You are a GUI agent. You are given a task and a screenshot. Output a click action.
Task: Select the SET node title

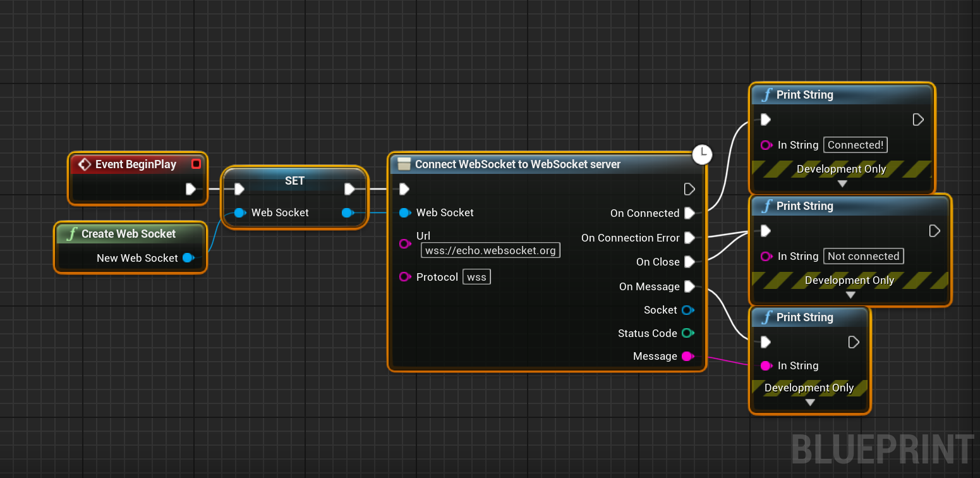pyautogui.click(x=294, y=181)
